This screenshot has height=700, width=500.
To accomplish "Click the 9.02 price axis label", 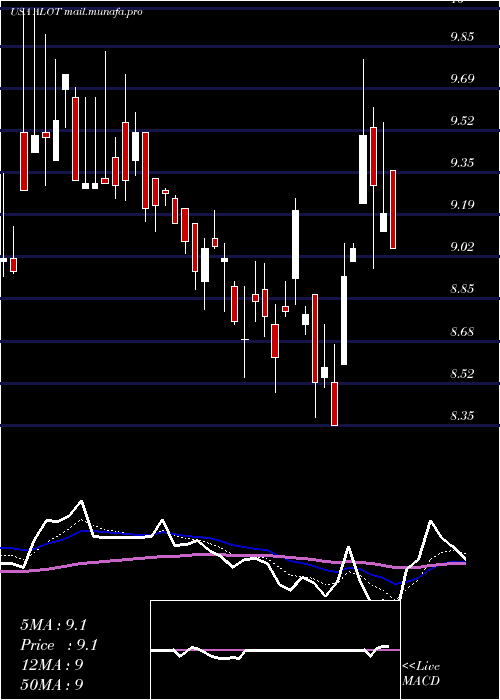I will 462,247.
